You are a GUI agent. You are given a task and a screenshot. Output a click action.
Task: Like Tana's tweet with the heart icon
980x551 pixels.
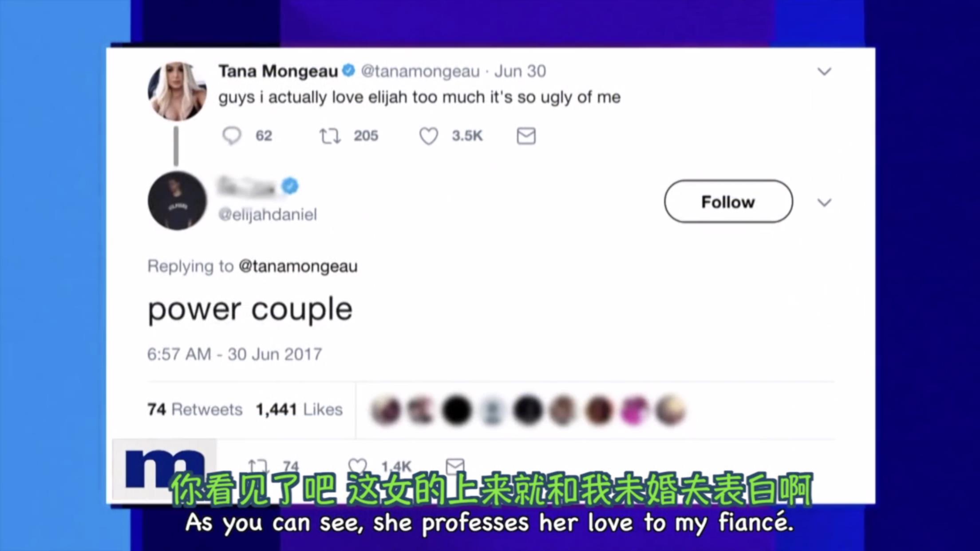[x=428, y=136]
